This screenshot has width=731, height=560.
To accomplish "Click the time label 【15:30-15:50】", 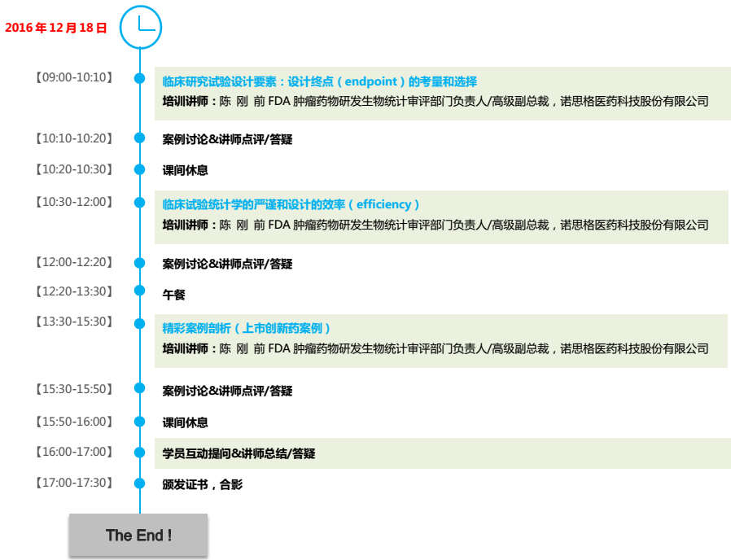I will [x=75, y=389].
